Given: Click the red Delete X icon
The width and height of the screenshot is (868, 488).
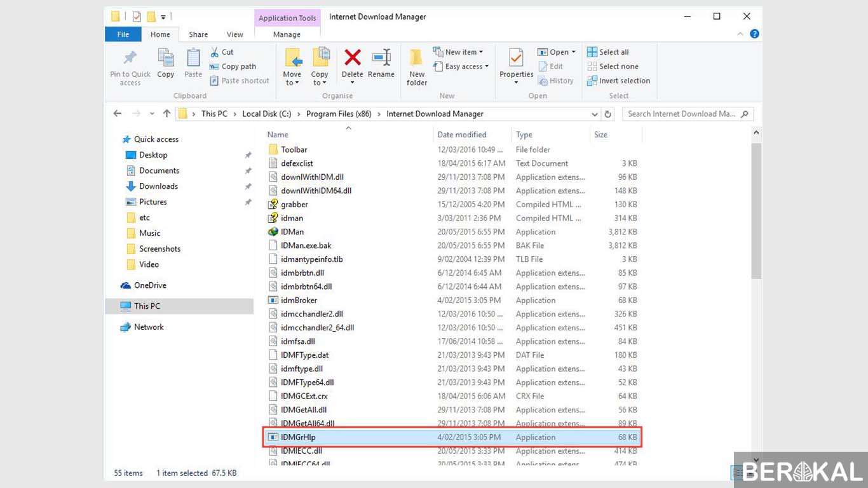Looking at the screenshot, I should tap(352, 58).
